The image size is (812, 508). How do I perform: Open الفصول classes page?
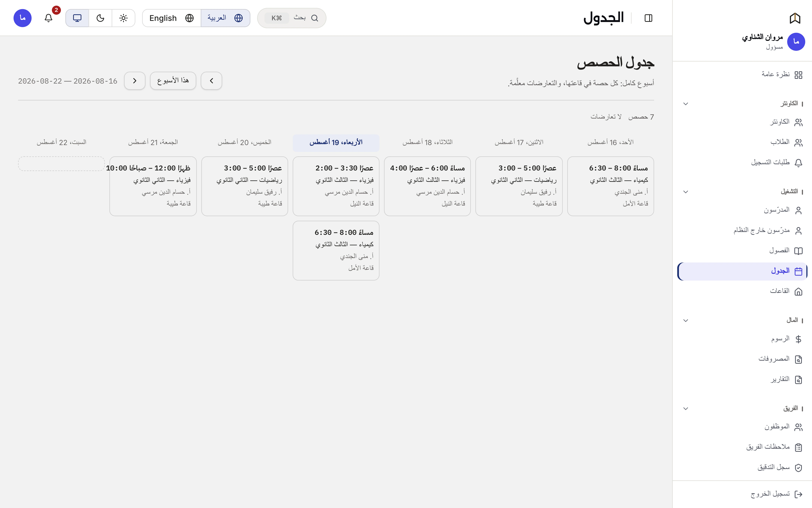742,251
